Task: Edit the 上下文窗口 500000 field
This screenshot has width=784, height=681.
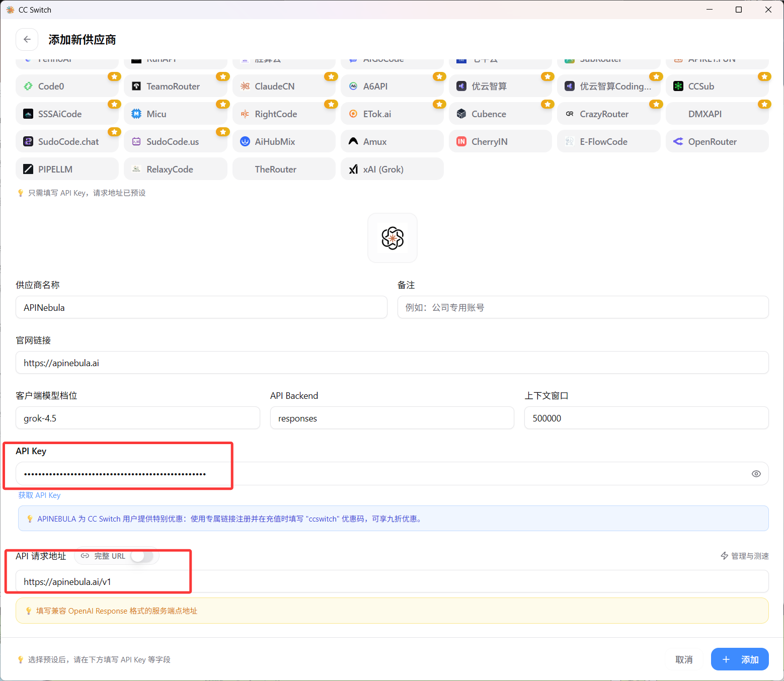Action: [x=647, y=418]
